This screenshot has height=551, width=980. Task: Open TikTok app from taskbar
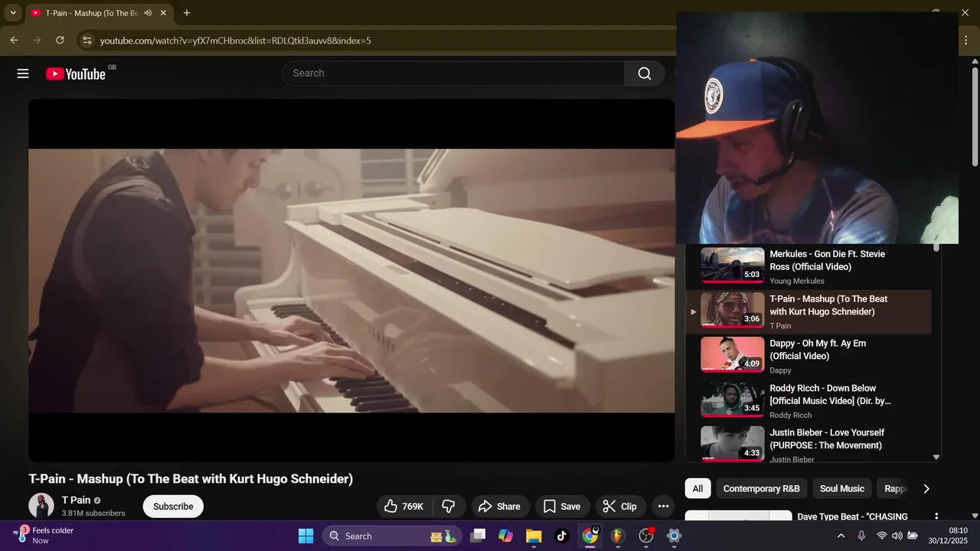point(561,536)
